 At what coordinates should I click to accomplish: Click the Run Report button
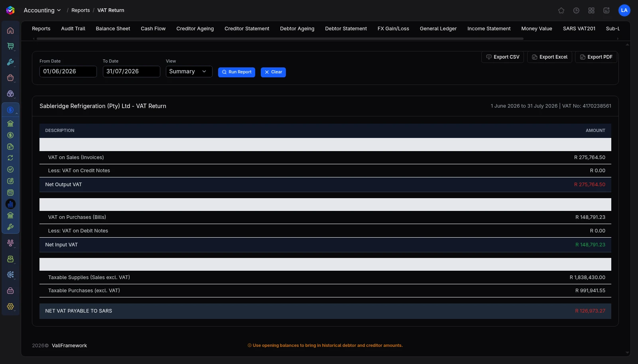pos(236,72)
